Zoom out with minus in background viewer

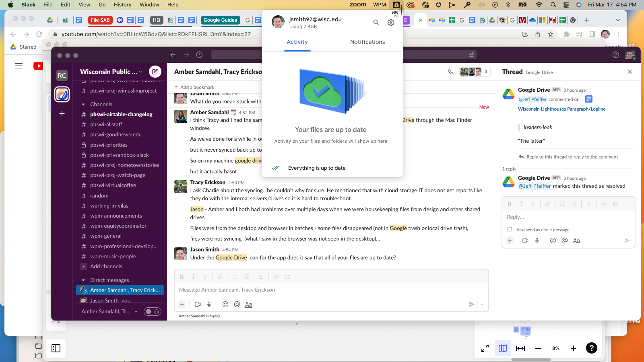538,348
